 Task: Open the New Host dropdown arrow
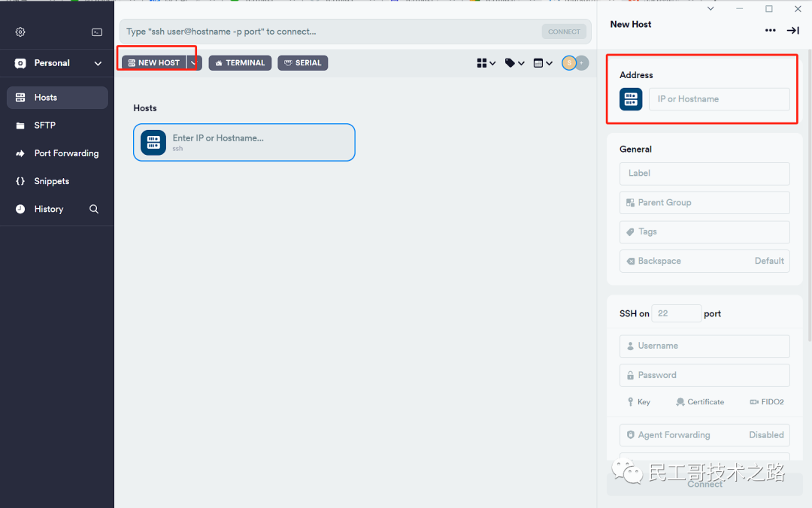point(193,63)
